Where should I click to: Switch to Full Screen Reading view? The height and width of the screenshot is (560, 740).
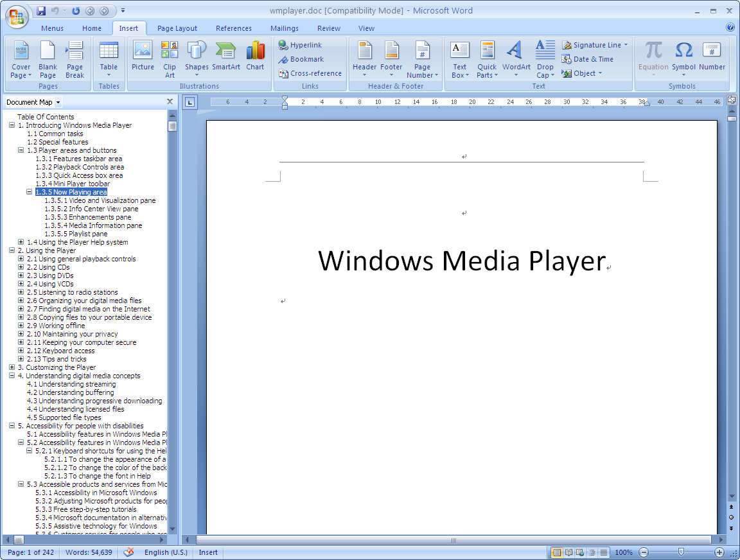[x=568, y=552]
